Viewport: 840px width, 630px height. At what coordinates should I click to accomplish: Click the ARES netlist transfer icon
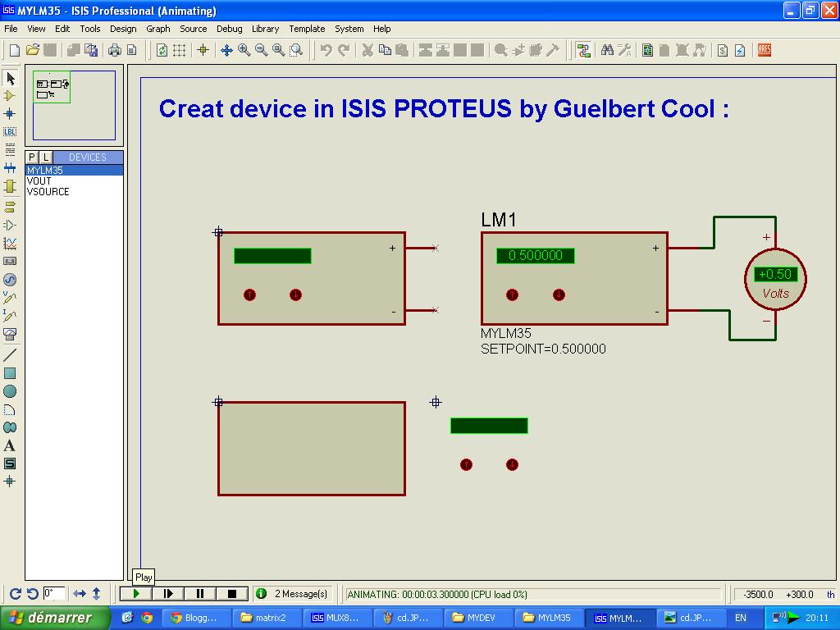click(x=765, y=50)
